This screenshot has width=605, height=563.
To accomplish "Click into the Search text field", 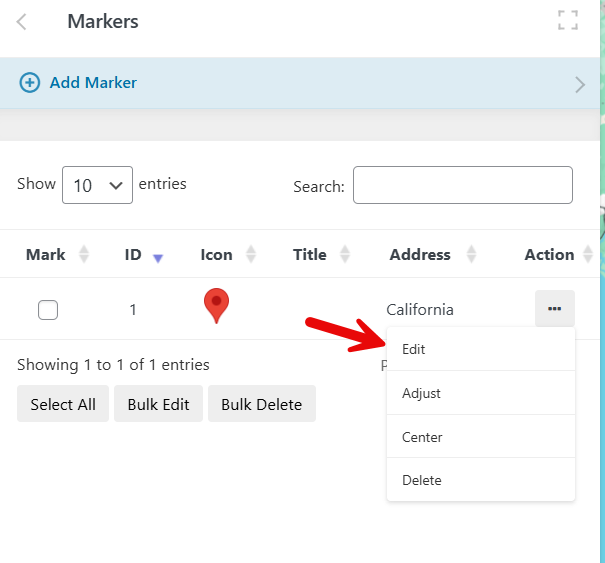I will (x=462, y=185).
